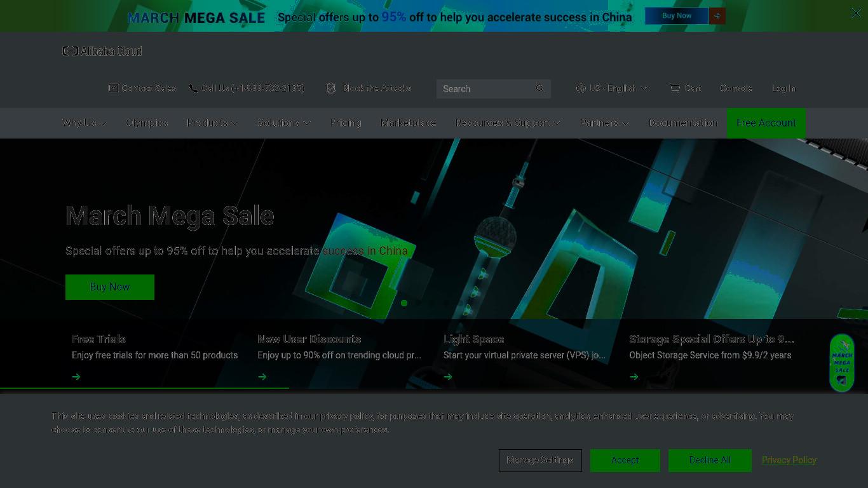Open the Console link
Viewport: 868px width, 488px height.
(x=736, y=88)
